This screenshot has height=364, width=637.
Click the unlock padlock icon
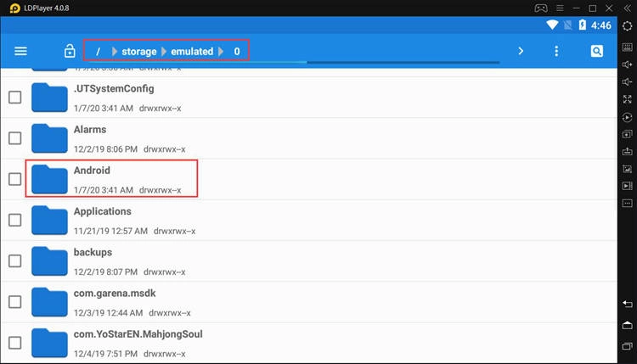pyautogui.click(x=70, y=52)
